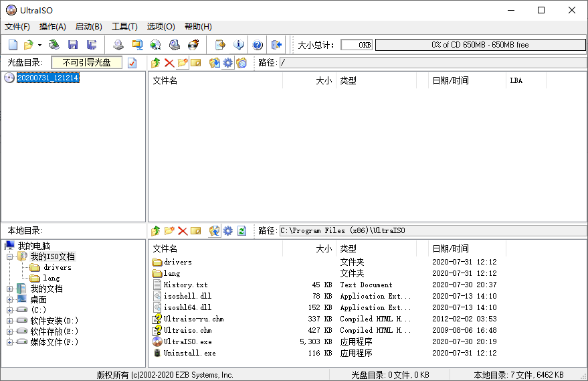588x381 pixels.
Task: Sort disc list by LBA column
Action: [x=526, y=80]
